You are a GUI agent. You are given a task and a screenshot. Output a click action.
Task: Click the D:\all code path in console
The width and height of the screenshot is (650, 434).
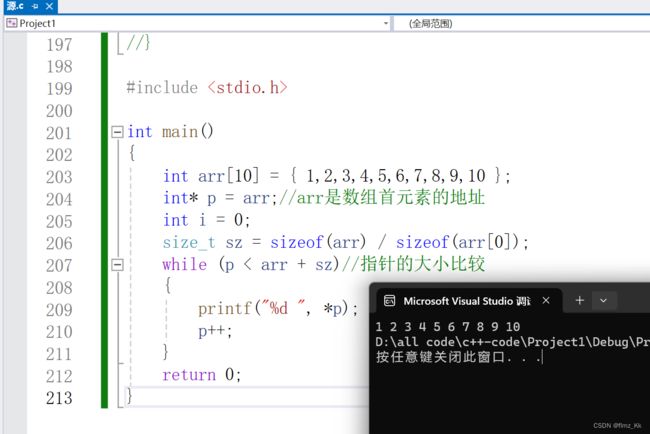click(x=512, y=342)
